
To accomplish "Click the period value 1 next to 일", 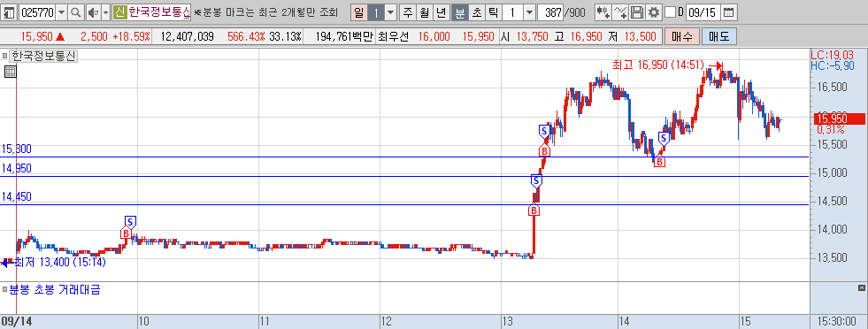I will [x=375, y=12].
